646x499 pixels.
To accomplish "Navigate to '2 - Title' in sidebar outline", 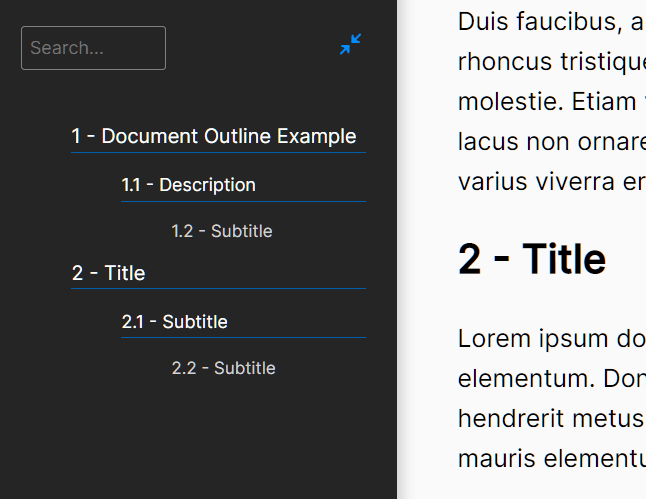I will (x=109, y=273).
